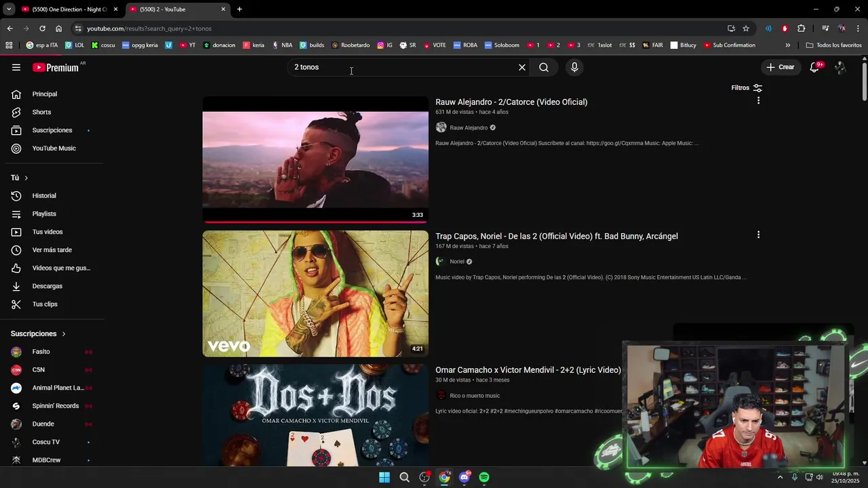868x488 pixels.
Task: Open a new browser tab
Action: point(239,9)
